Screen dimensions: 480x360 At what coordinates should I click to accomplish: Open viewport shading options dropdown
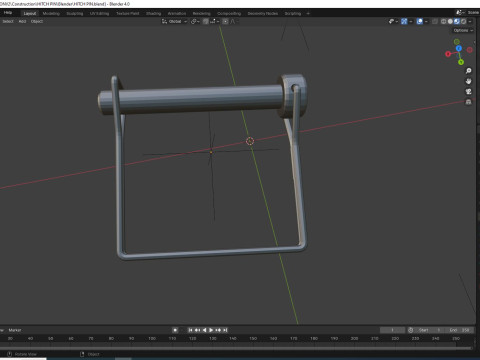(x=470, y=21)
